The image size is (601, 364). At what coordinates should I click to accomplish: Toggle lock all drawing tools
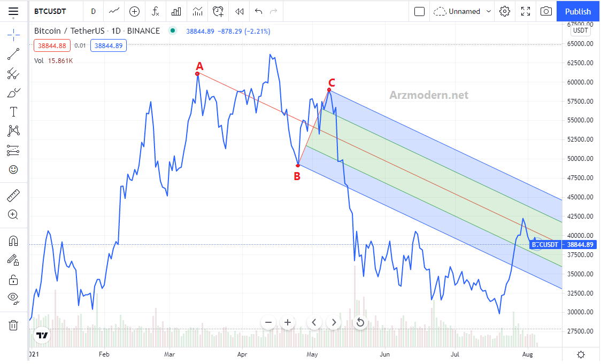click(x=13, y=280)
